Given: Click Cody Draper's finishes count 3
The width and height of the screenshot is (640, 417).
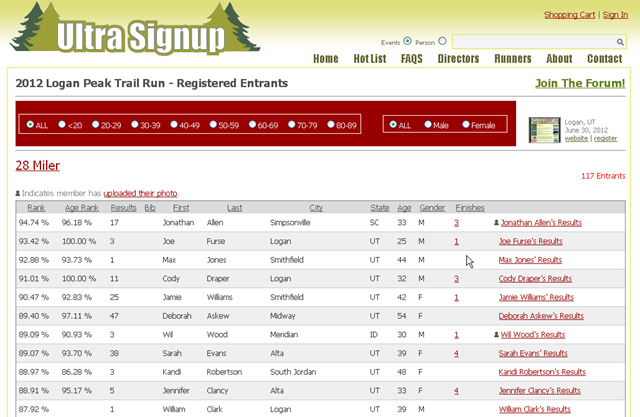Looking at the screenshot, I should [456, 279].
